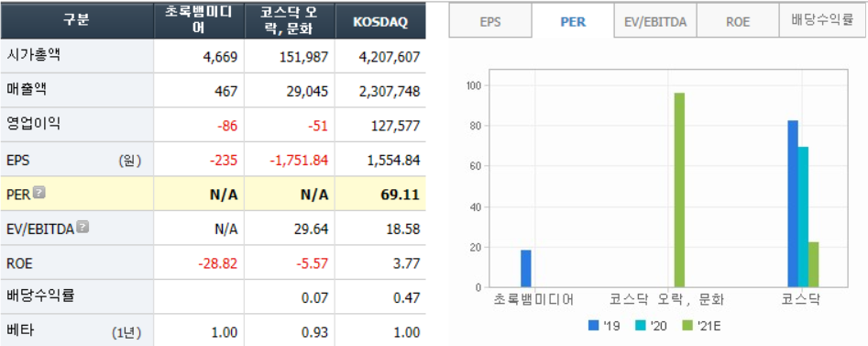Click KOSDAQ PER value 69.11
868x346 pixels.
coord(401,195)
